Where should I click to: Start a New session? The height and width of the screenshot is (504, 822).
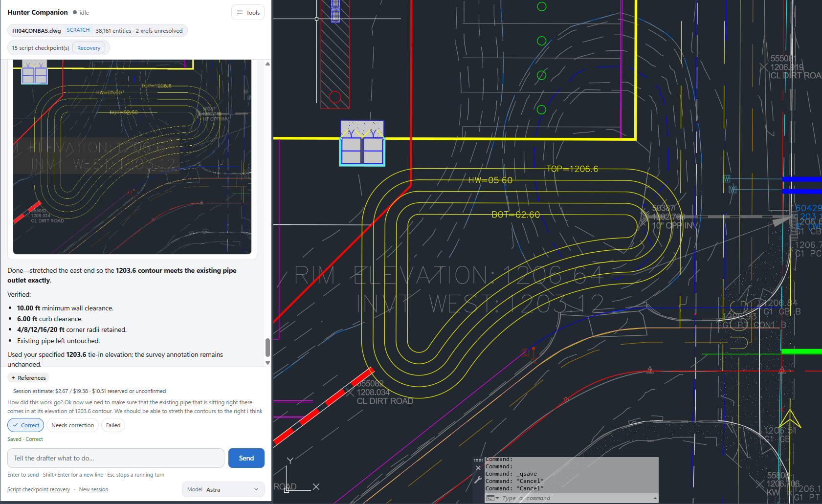(93, 489)
